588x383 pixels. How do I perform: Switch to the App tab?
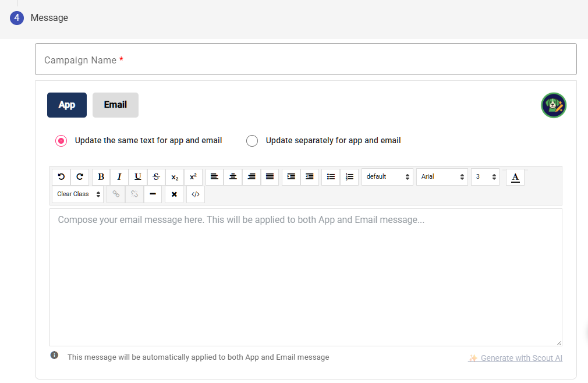point(67,105)
